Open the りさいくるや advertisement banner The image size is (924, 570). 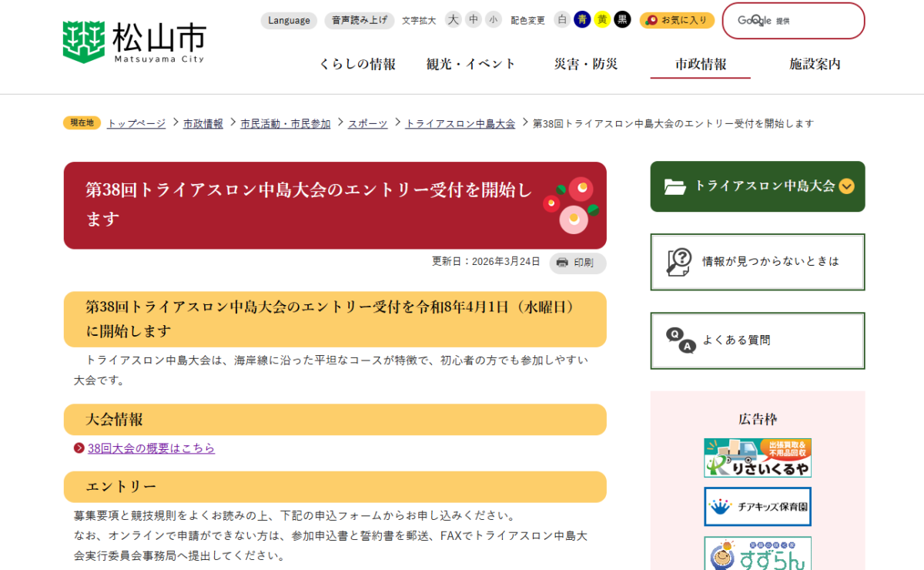[x=757, y=458]
